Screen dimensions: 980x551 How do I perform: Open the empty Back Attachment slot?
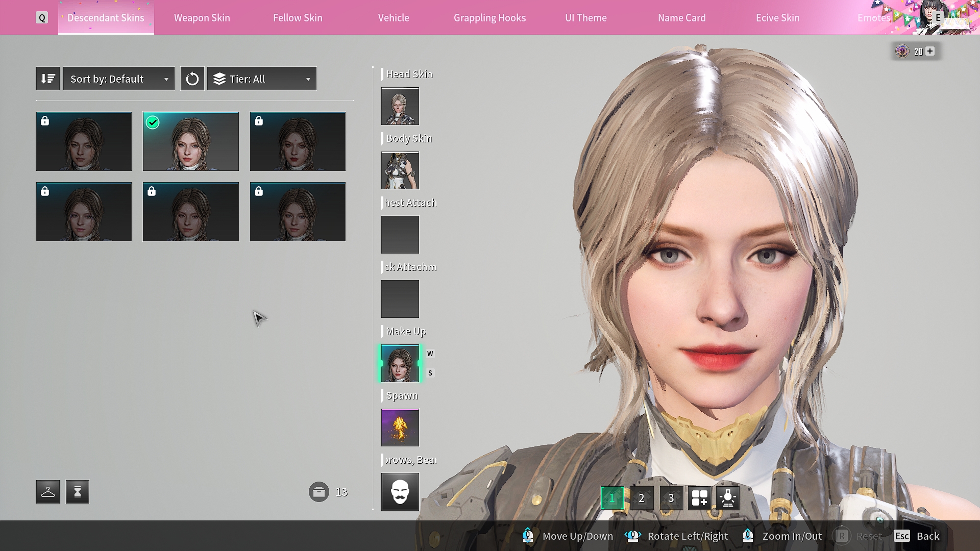(400, 299)
